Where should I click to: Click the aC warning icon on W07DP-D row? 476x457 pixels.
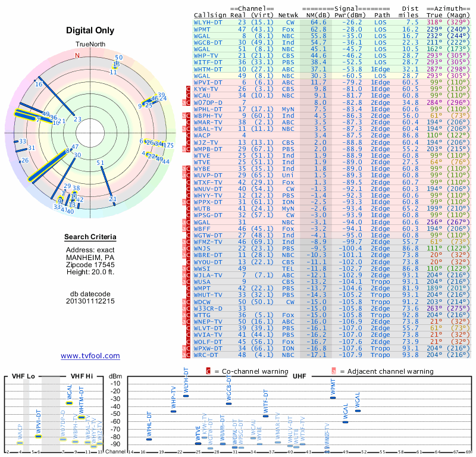click(186, 102)
